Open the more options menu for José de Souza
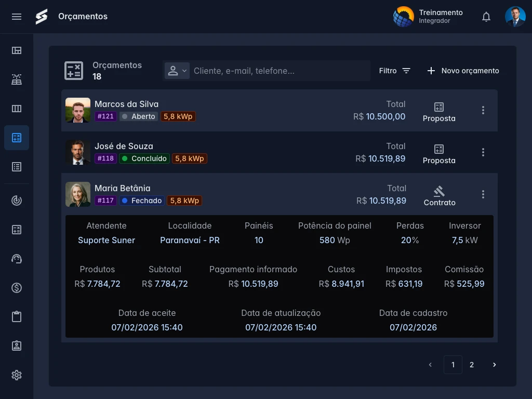 tap(483, 152)
